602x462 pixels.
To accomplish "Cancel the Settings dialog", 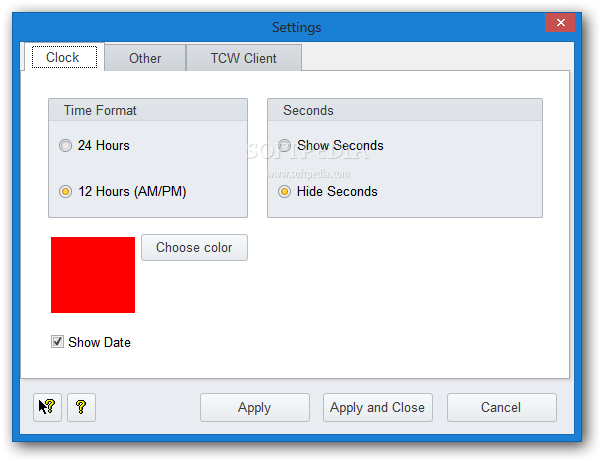I will coord(501,407).
